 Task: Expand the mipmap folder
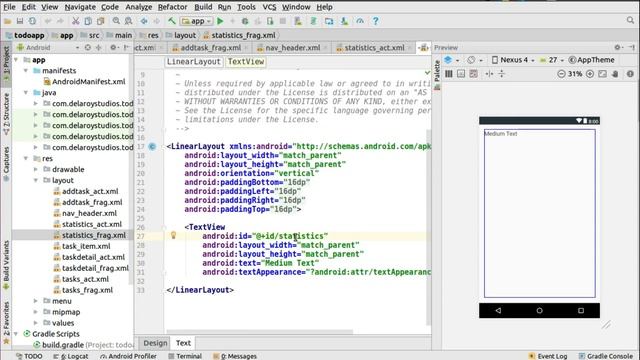click(36, 312)
